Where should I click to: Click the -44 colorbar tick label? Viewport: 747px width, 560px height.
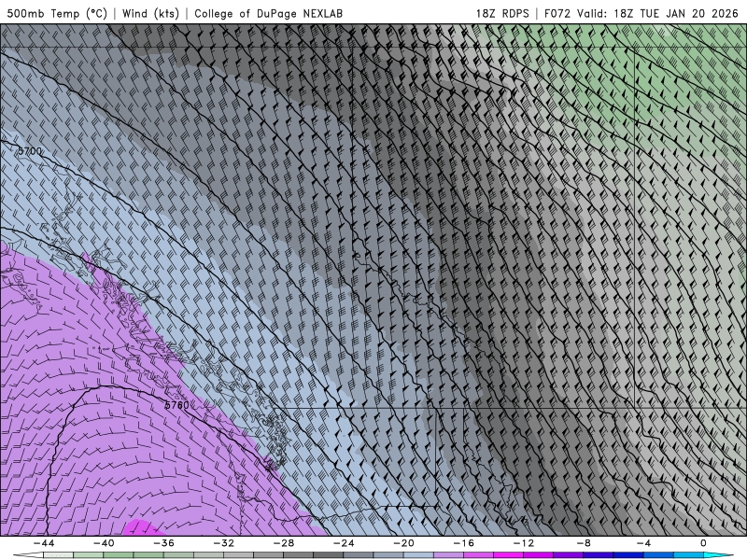coord(44,543)
